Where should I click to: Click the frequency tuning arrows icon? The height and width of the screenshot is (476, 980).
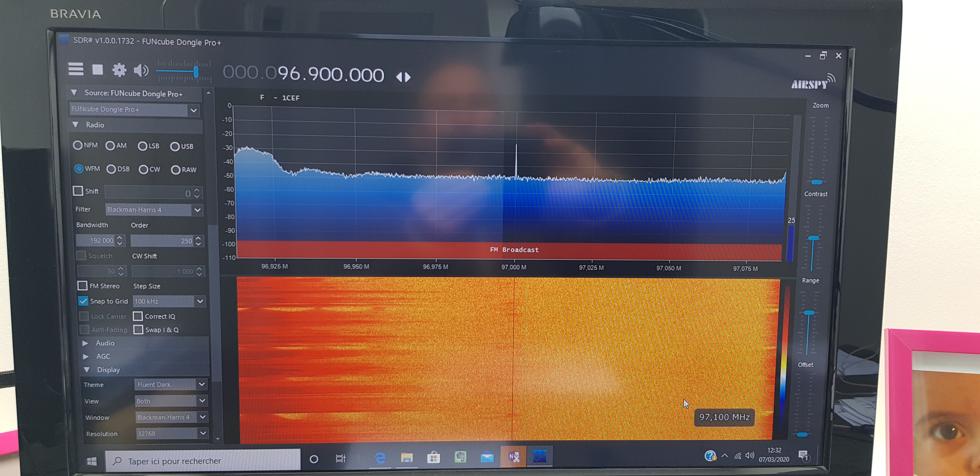pyautogui.click(x=403, y=77)
